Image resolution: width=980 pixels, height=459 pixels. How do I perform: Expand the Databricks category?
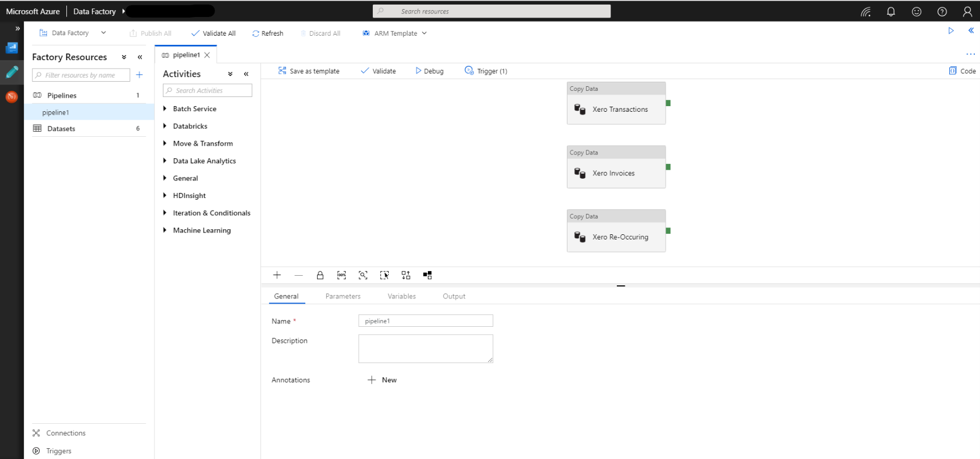[x=165, y=126]
